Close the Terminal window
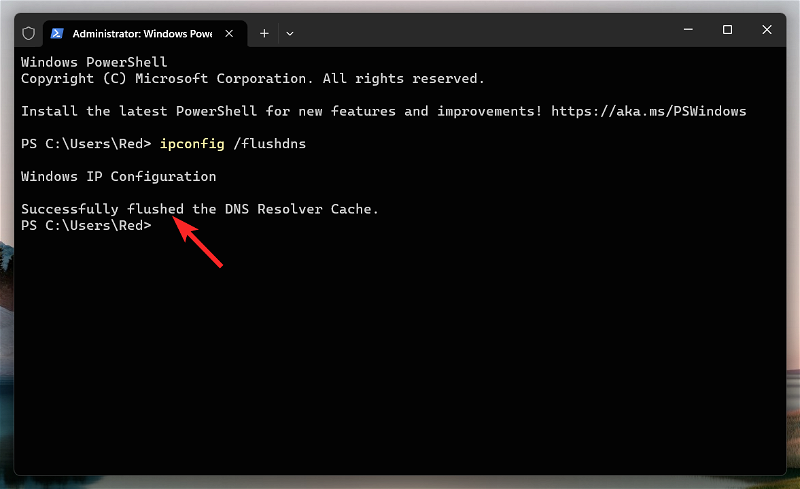 point(767,30)
